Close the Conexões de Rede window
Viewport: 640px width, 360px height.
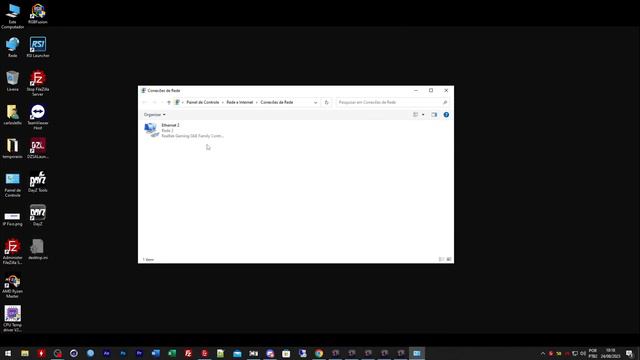(x=446, y=90)
